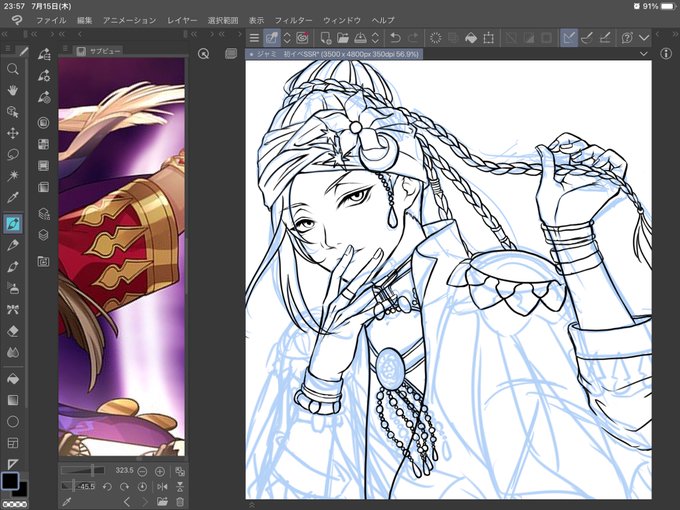The image size is (680, 510).
Task: Click the redo arrow icon
Action: pyautogui.click(x=412, y=38)
